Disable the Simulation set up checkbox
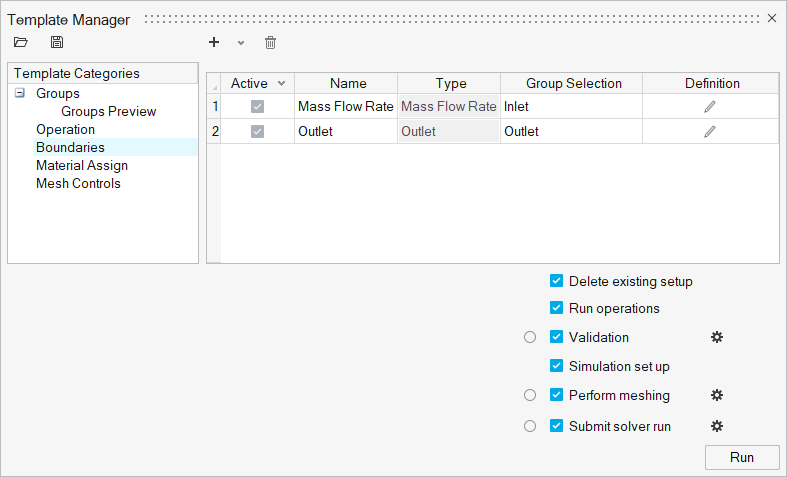This screenshot has width=787, height=477. (x=557, y=366)
